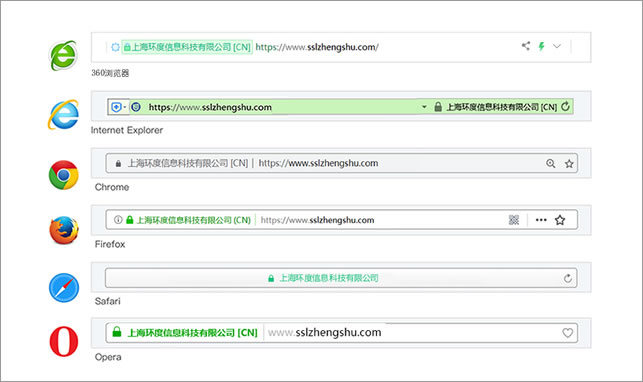Click the company name [CN] in IE bar
This screenshot has height=382, width=643.
tap(502, 107)
